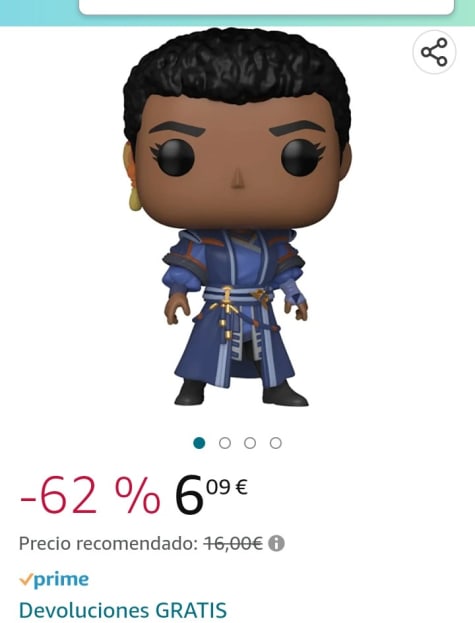Switch to the third image dot
The image size is (475, 623).
250,443
